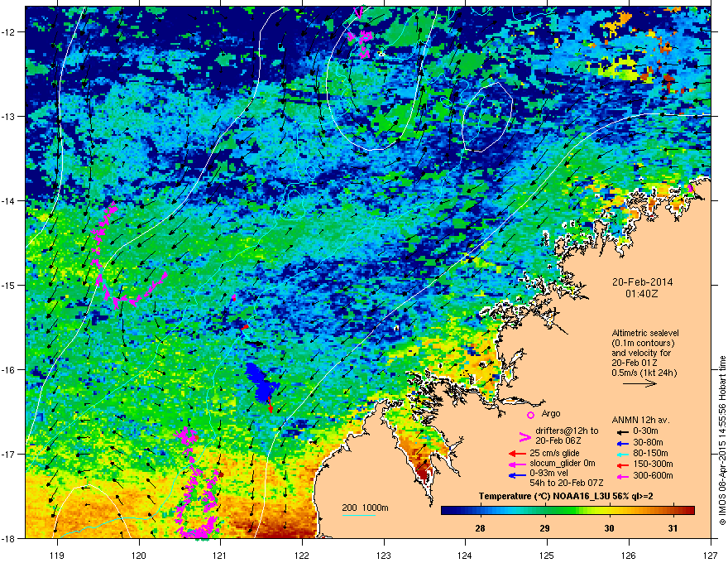The height and width of the screenshot is (563, 728).
Task: Click the vertical IMOS copyright timestamp text
Action: [x=722, y=440]
